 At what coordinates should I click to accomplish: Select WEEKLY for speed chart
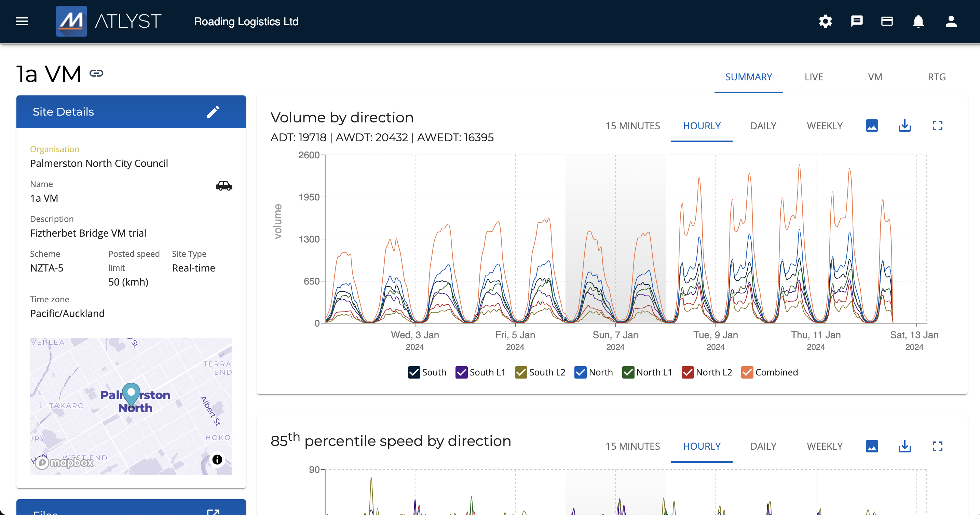click(825, 446)
